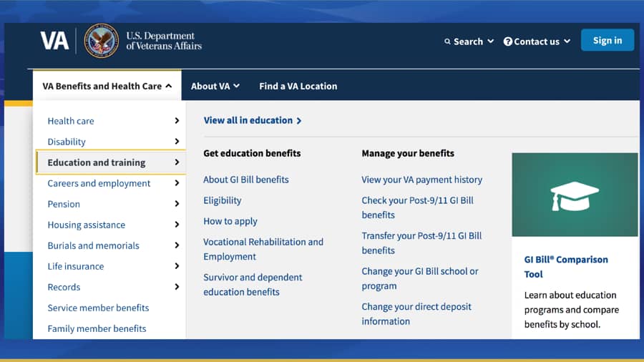Open the Contact us dropdown
The image size is (644, 362).
coord(537,41)
